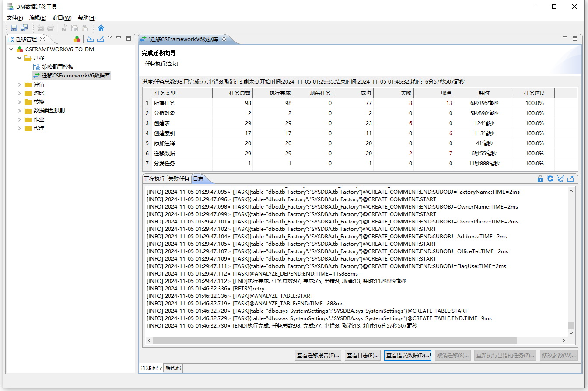This screenshot has width=588, height=391.
Task: Click the Redo arrow icon
Action: pos(51,28)
